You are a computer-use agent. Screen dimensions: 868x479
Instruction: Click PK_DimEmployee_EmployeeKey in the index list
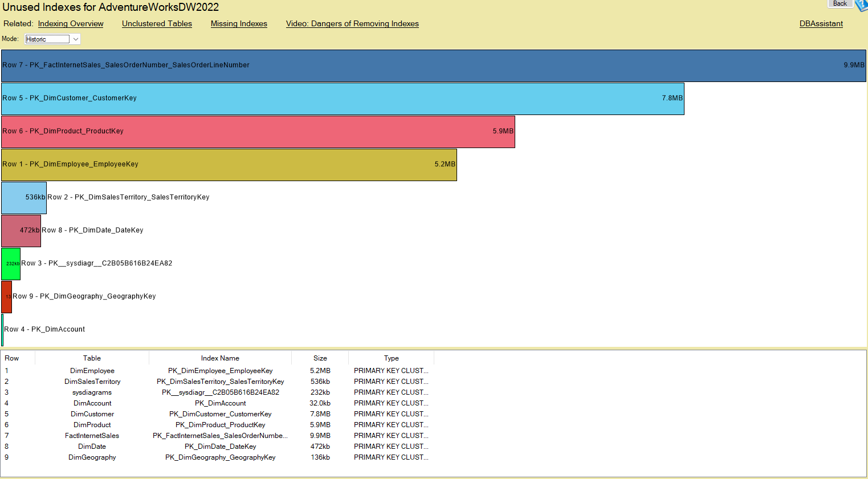point(221,371)
